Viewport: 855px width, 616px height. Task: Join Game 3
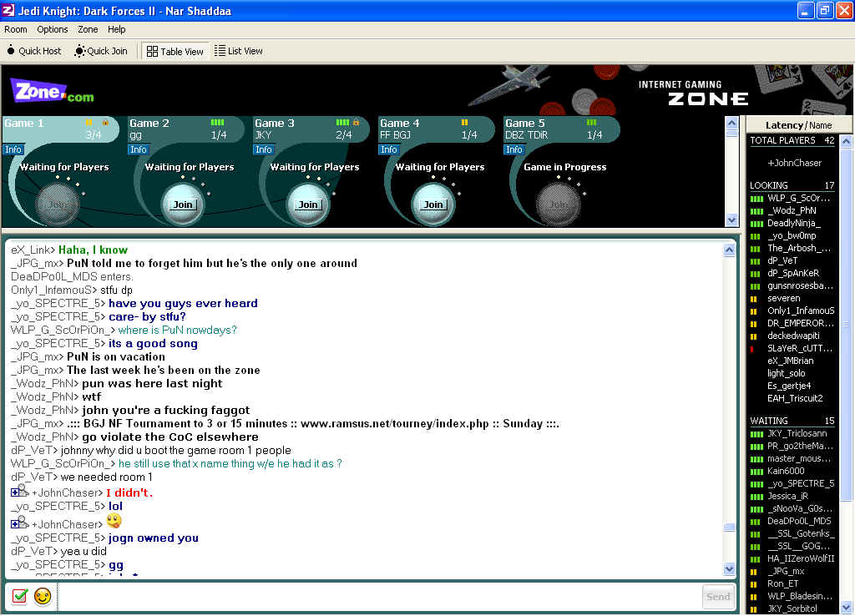click(308, 204)
